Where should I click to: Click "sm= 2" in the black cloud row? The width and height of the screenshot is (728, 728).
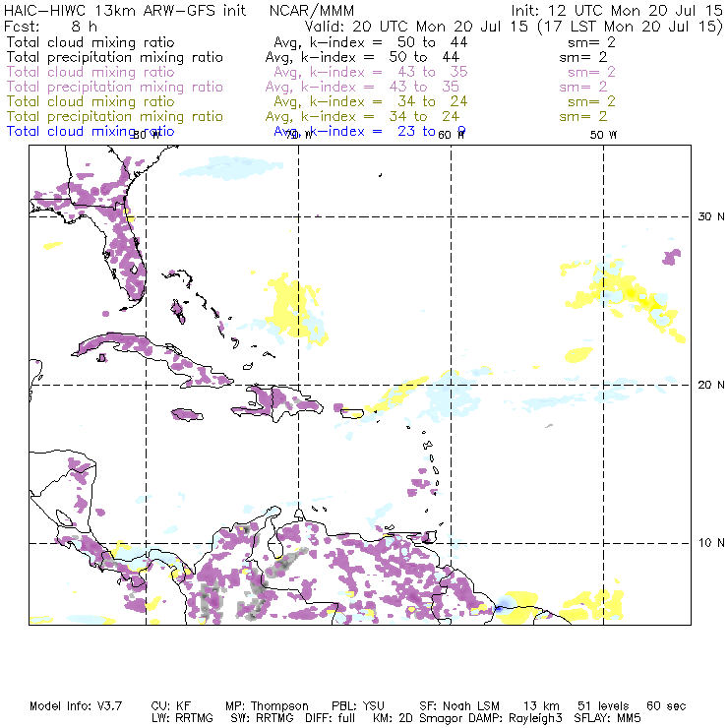pyautogui.click(x=591, y=42)
